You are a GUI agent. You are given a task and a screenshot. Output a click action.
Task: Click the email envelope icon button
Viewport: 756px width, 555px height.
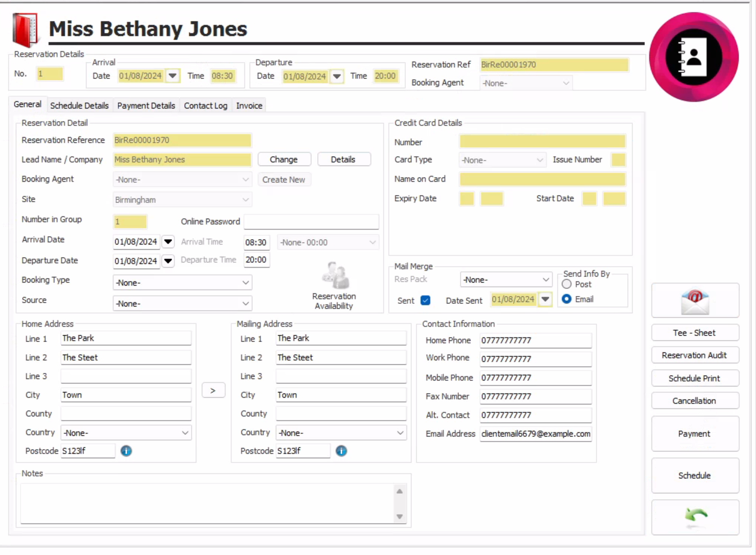695,300
